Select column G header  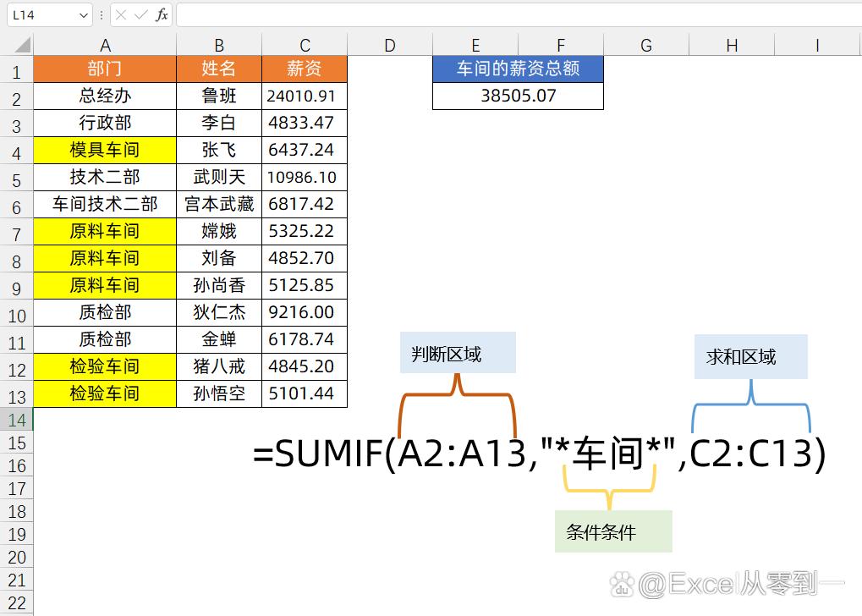click(x=646, y=45)
